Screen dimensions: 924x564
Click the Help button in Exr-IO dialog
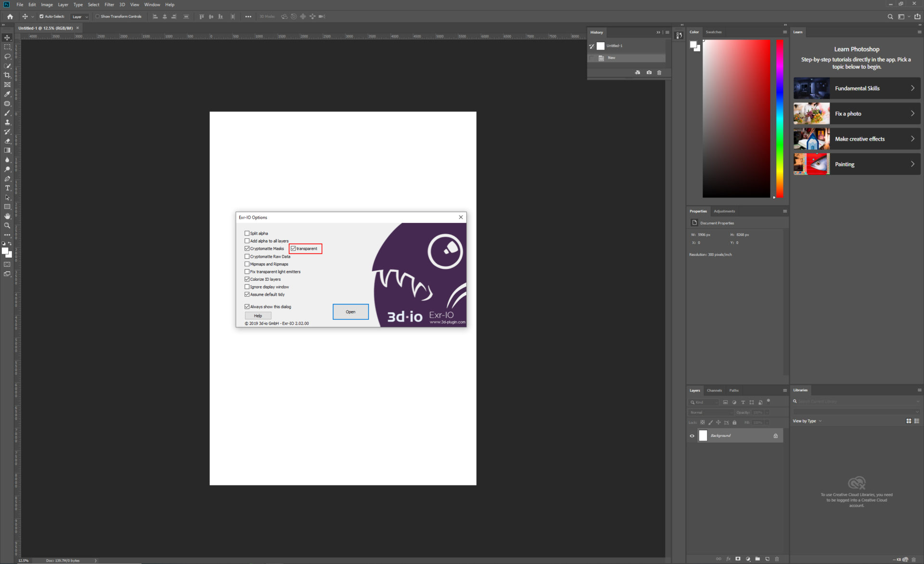pos(258,316)
